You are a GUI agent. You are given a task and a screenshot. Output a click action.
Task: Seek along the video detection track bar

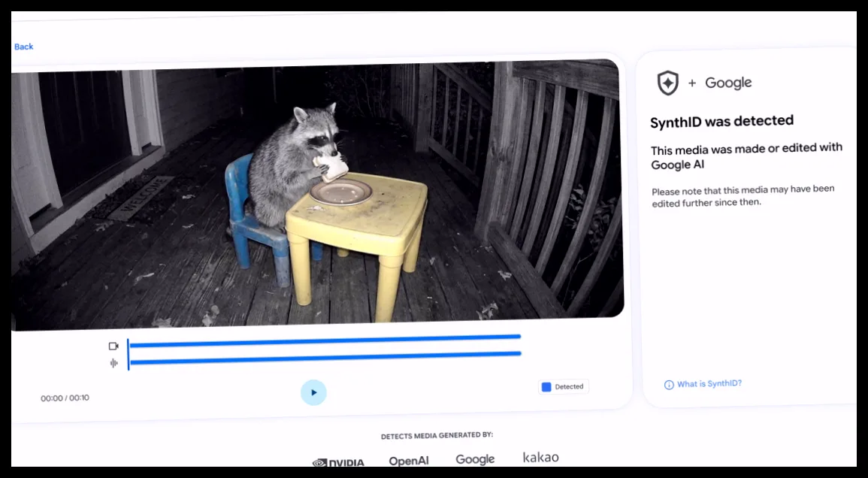[x=325, y=340]
